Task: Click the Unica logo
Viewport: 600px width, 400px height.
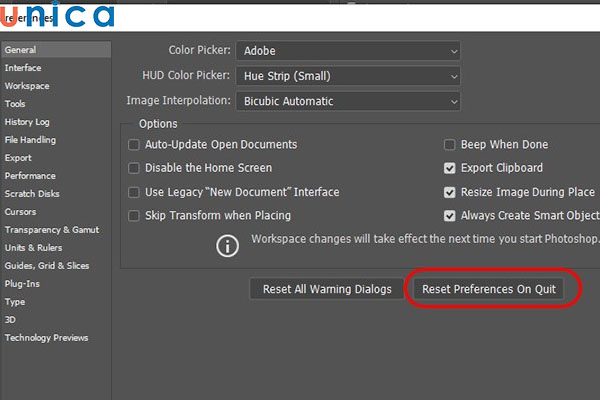Action: click(58, 17)
